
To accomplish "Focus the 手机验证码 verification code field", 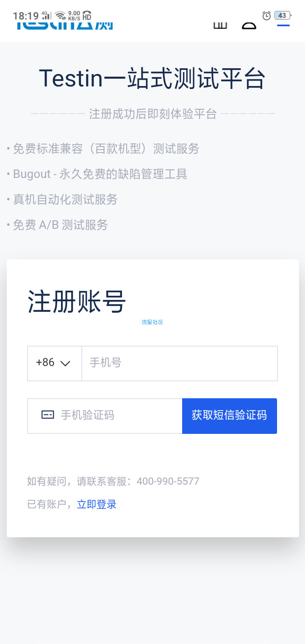I will click(105, 416).
